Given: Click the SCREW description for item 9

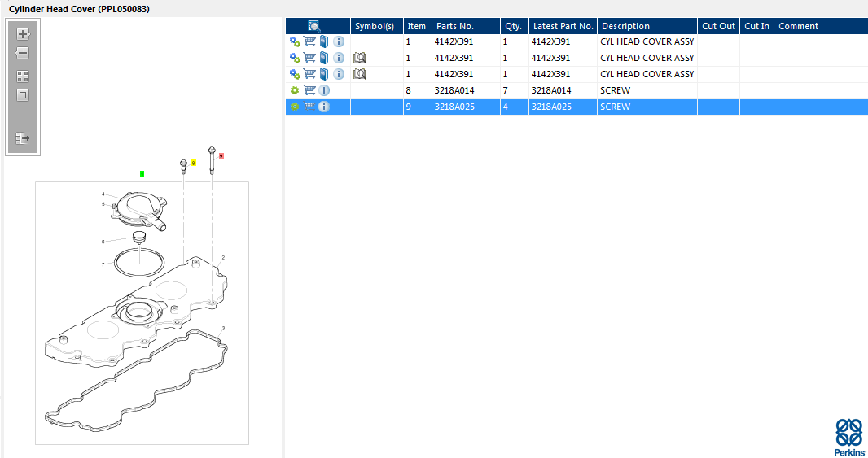Looking at the screenshot, I should [x=615, y=107].
